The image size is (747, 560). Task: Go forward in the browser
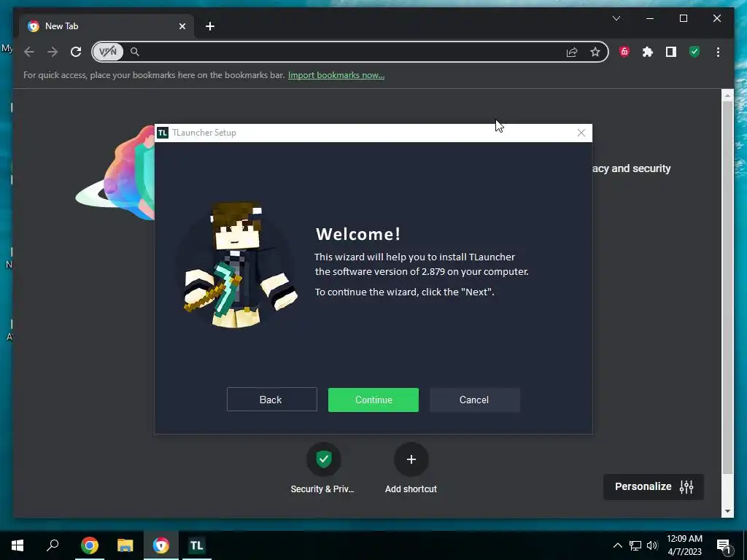point(53,52)
